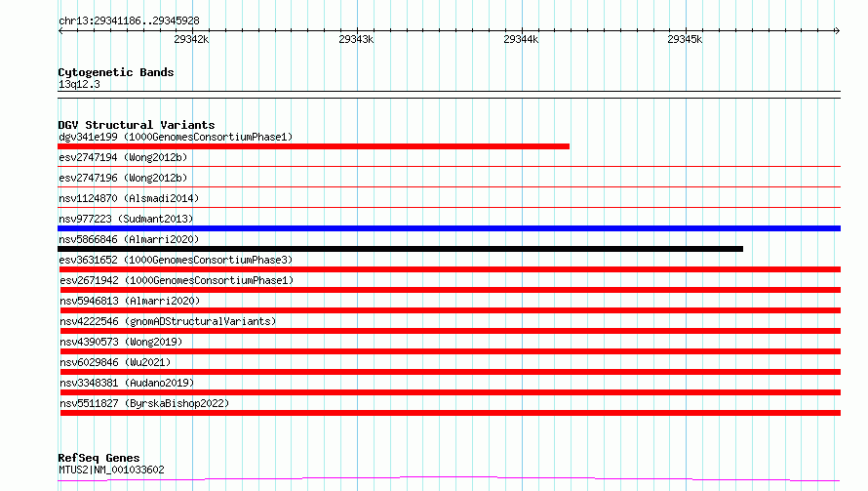
Task: Click the MTUS2|NM_001033602 gene label
Action: [x=111, y=470]
